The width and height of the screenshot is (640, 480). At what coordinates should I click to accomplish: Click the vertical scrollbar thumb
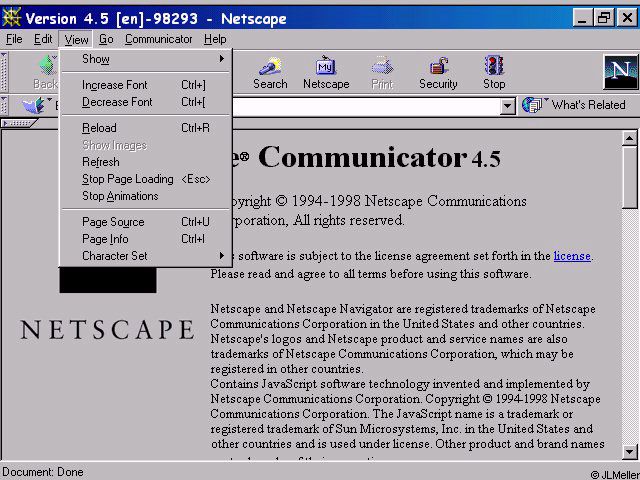pos(629,178)
